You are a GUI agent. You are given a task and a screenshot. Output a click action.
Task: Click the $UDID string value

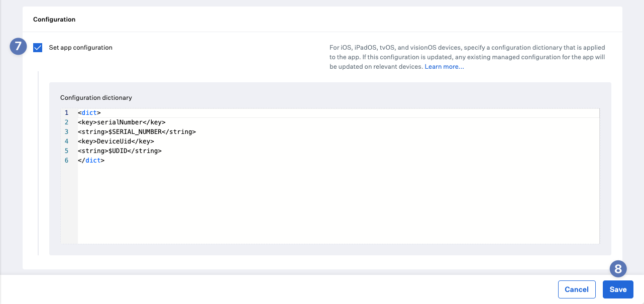pos(120,151)
